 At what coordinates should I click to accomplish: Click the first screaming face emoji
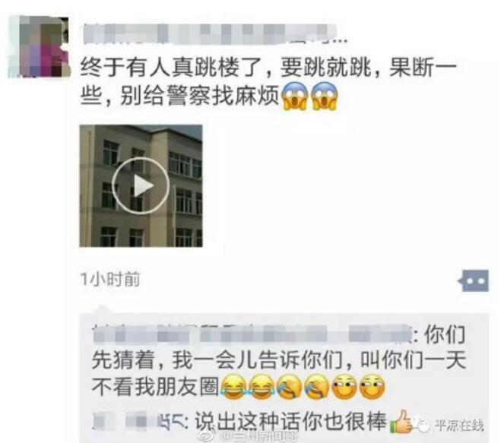coord(295,96)
